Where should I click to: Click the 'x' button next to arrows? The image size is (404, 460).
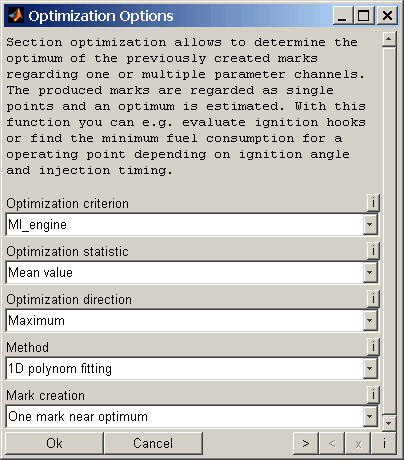pyautogui.click(x=358, y=443)
